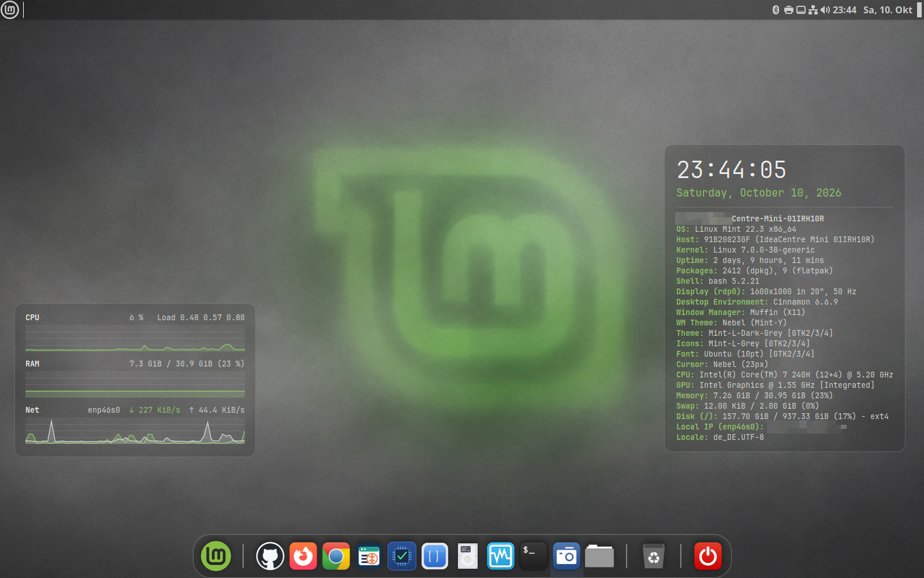Open Firefox from the dock
Viewport: 924px width, 578px height.
(303, 557)
